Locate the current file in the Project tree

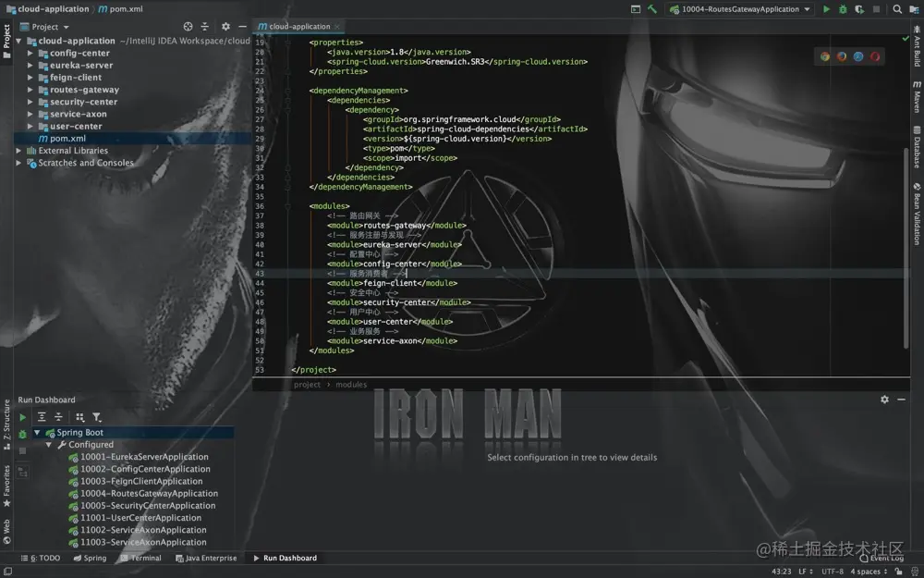pyautogui.click(x=188, y=27)
